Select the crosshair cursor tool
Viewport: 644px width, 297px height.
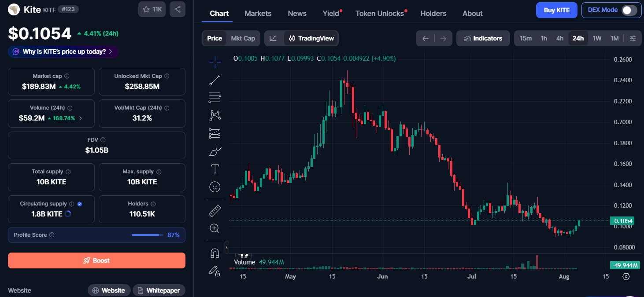pos(215,62)
